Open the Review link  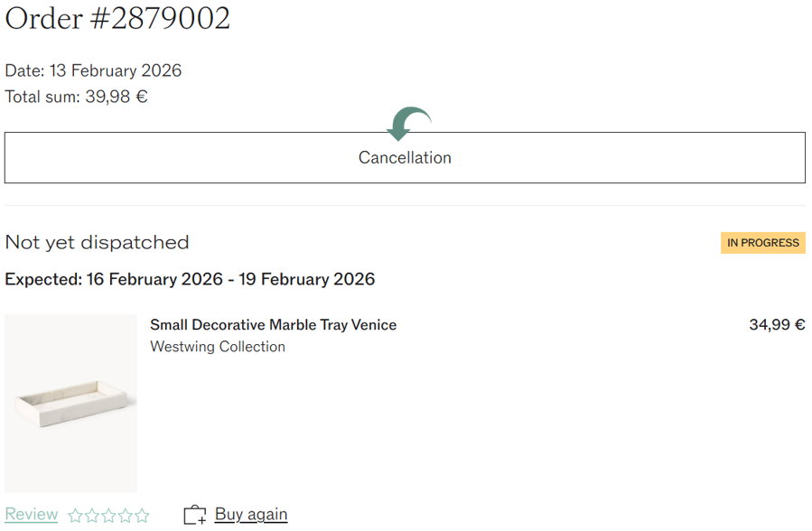tap(32, 514)
